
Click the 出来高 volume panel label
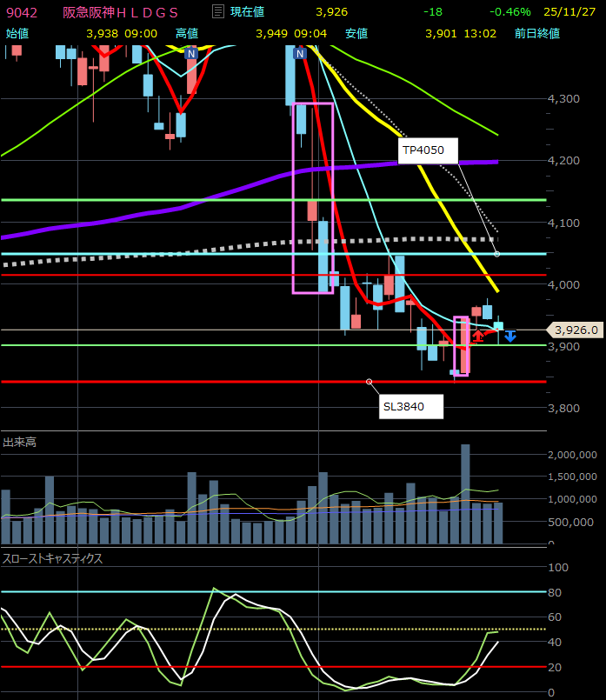click(x=18, y=442)
